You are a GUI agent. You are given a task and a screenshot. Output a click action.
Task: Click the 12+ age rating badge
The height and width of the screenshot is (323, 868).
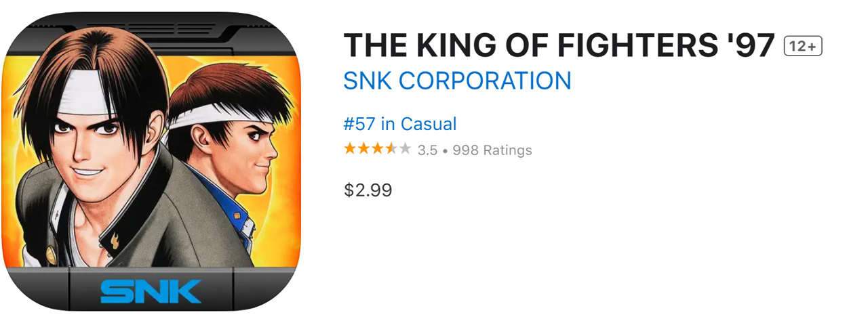[x=803, y=47]
